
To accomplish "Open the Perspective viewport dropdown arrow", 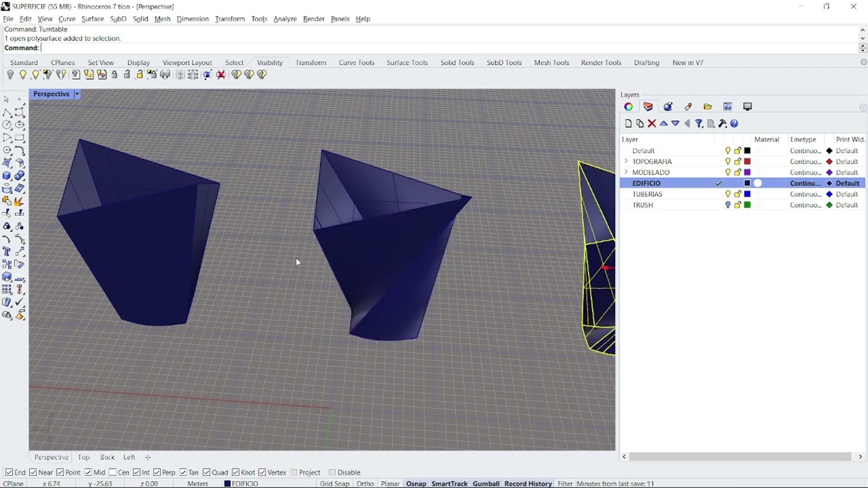I will 77,94.
